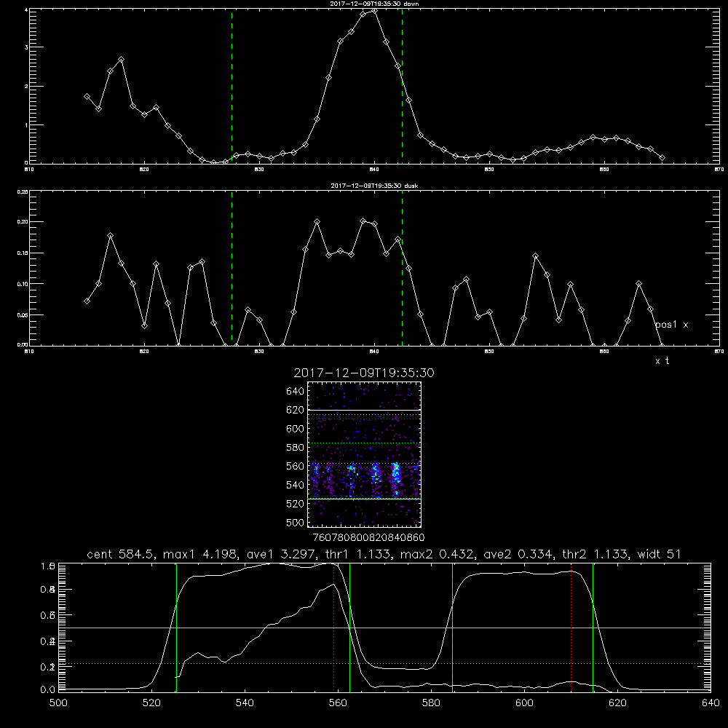Image resolution: width=728 pixels, height=728 pixels.
Task: Click the 'widt 51' value in stats line
Action: pyautogui.click(x=660, y=554)
